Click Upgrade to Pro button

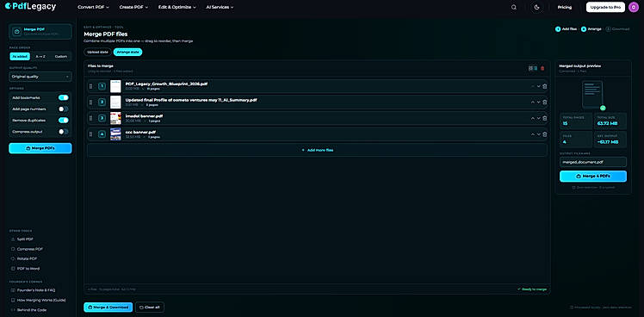point(605,7)
